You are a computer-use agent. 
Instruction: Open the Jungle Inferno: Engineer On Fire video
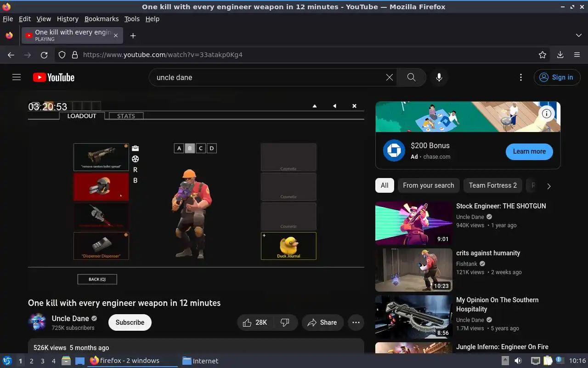coord(502,347)
